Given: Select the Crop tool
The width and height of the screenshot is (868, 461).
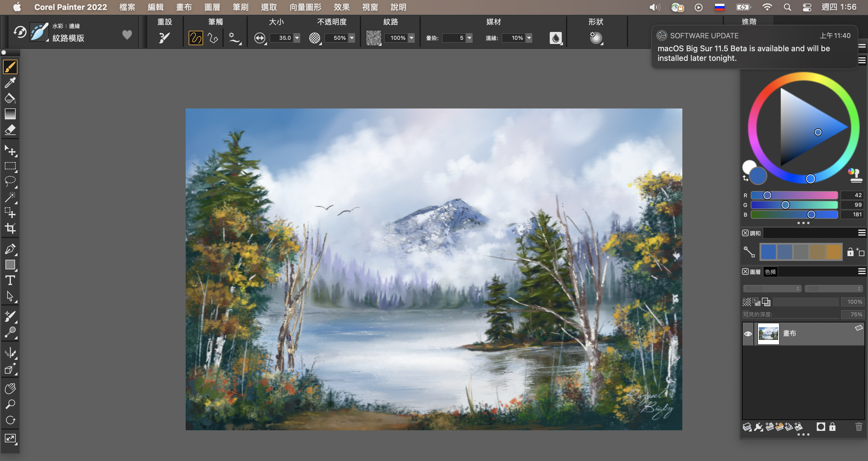Looking at the screenshot, I should coord(10,228).
